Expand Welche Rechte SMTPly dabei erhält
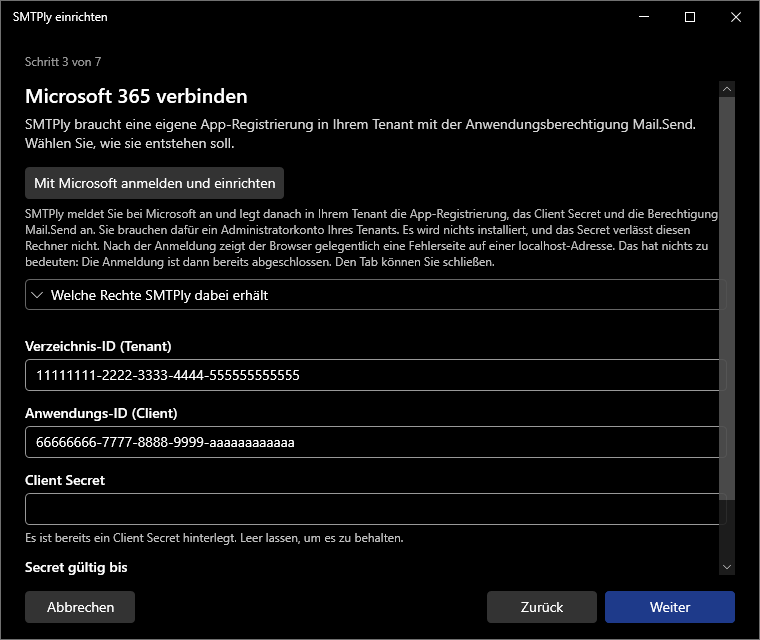The height and width of the screenshot is (640, 760). click(x=376, y=295)
